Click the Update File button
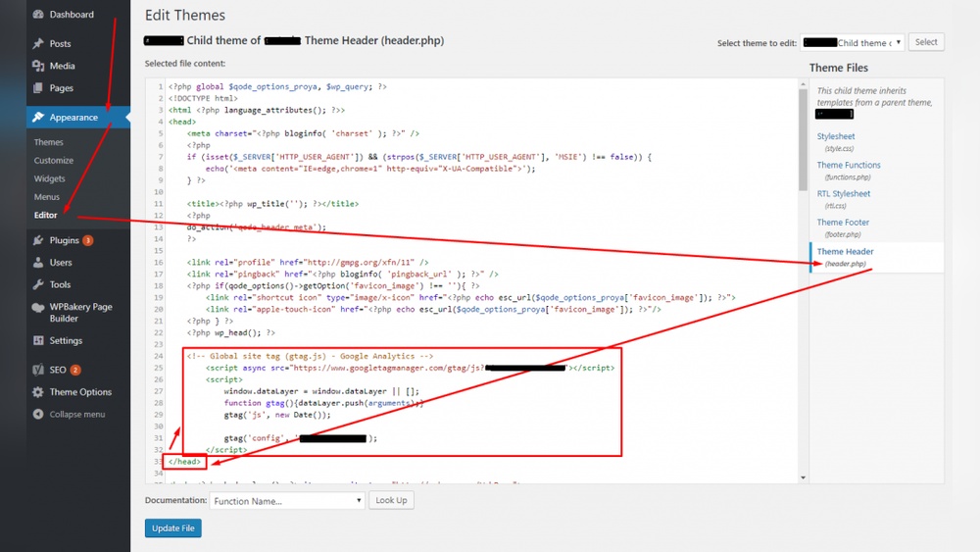This screenshot has height=552, width=980. (173, 528)
